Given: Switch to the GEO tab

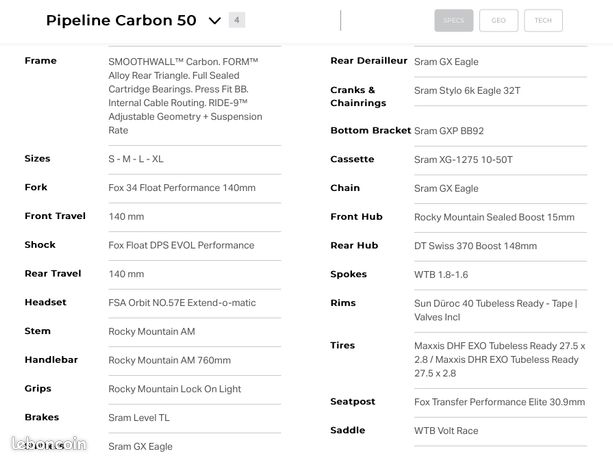Looking at the screenshot, I should (x=498, y=20).
